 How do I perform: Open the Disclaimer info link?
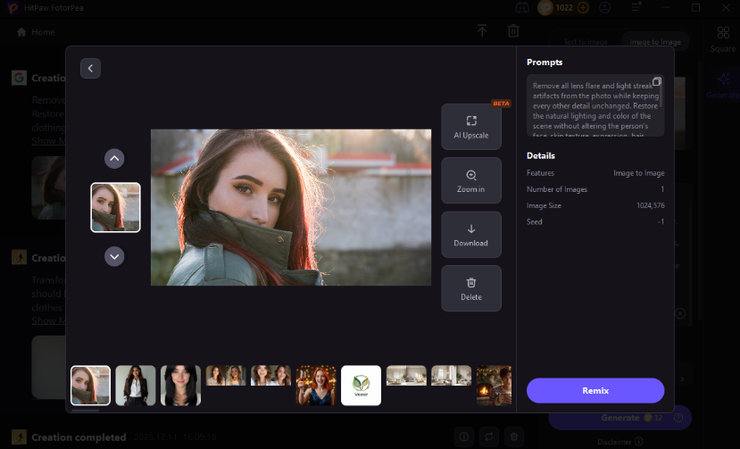(620, 442)
